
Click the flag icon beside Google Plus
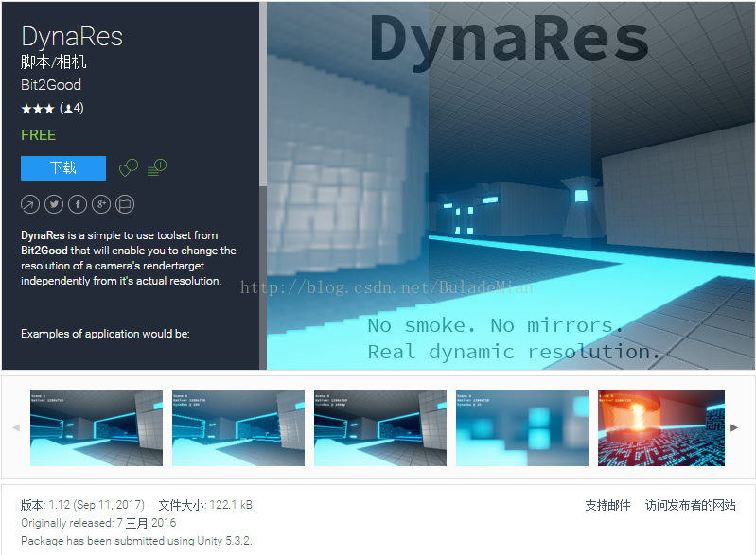click(125, 204)
